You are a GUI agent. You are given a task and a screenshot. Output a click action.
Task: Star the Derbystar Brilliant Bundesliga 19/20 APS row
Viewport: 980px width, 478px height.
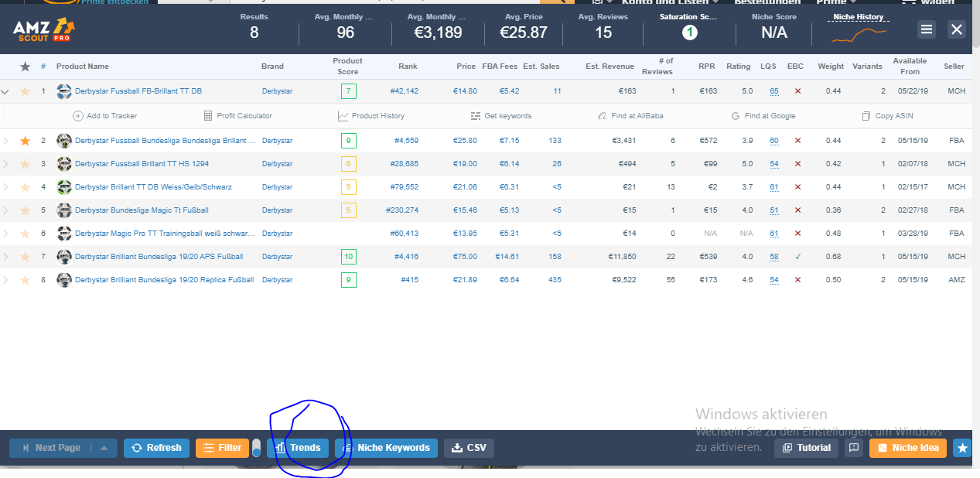(x=25, y=257)
